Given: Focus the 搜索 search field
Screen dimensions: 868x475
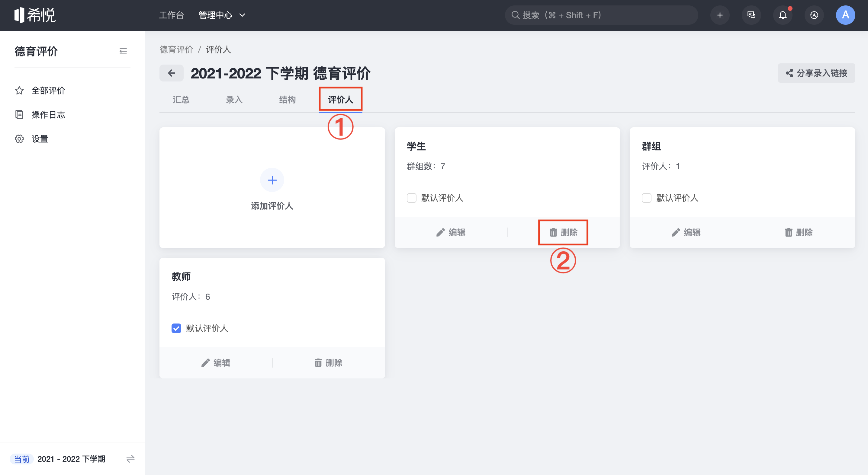Looking at the screenshot, I should coord(601,15).
